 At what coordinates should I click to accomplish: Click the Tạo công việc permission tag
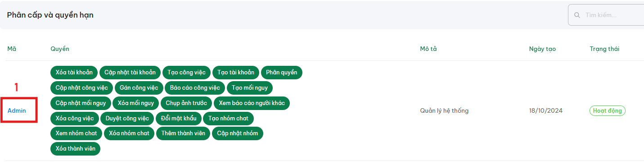click(186, 72)
